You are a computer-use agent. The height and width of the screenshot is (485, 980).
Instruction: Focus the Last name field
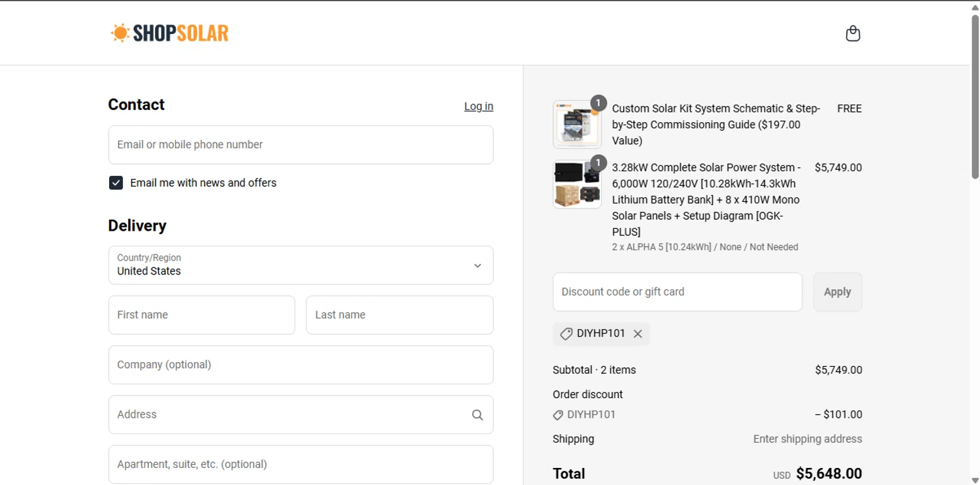(400, 315)
